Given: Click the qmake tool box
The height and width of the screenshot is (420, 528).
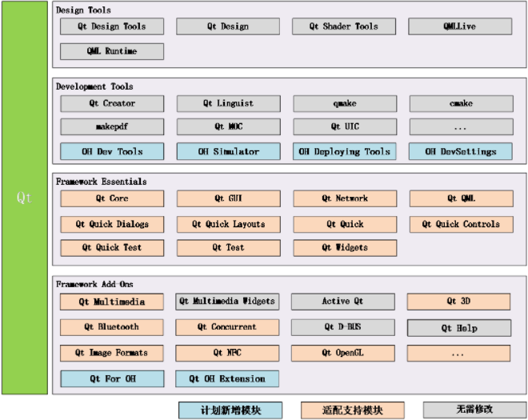Looking at the screenshot, I should [x=344, y=103].
